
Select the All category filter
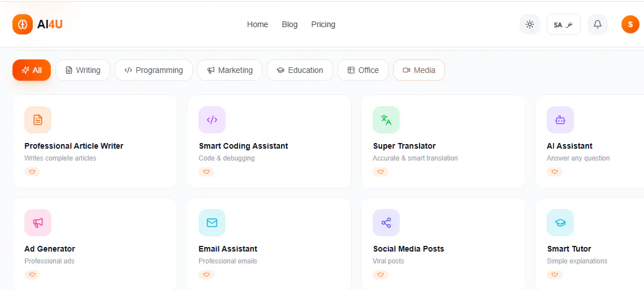click(32, 70)
